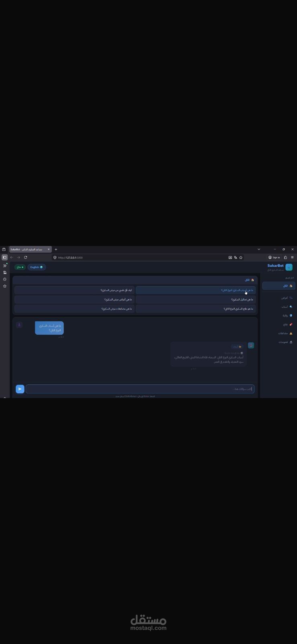Select the الكل category in the sidebar
The image size is (297, 644).
tap(279, 286)
